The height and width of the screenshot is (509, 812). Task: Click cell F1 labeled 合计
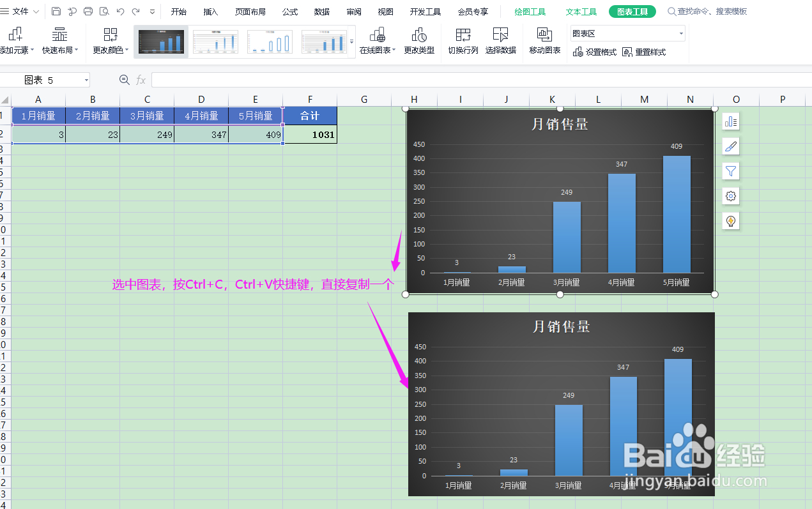[x=310, y=116]
